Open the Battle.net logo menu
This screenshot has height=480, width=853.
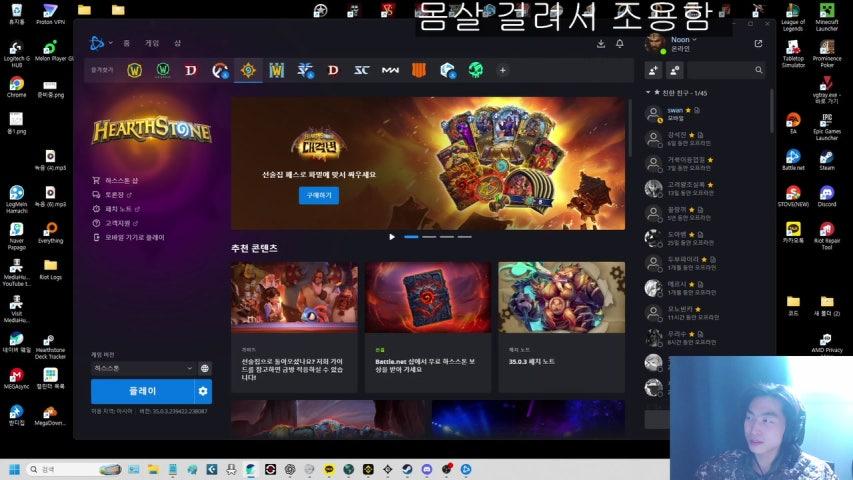click(99, 43)
